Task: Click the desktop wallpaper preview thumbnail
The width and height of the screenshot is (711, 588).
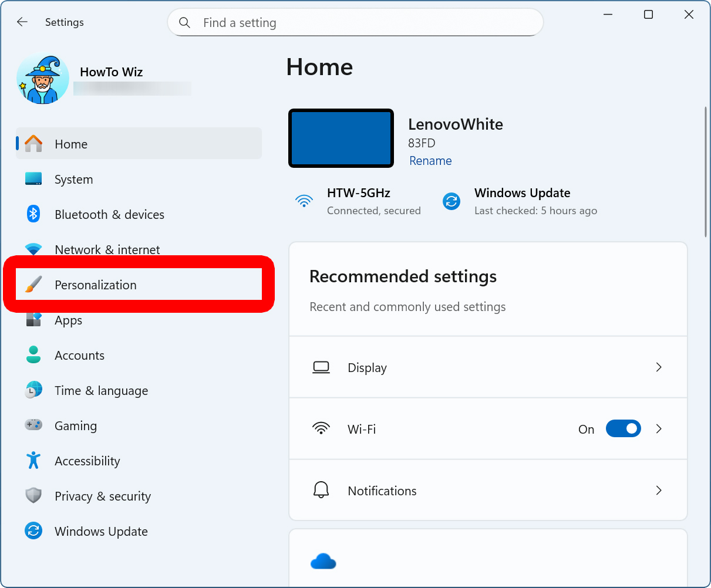Action: (341, 138)
